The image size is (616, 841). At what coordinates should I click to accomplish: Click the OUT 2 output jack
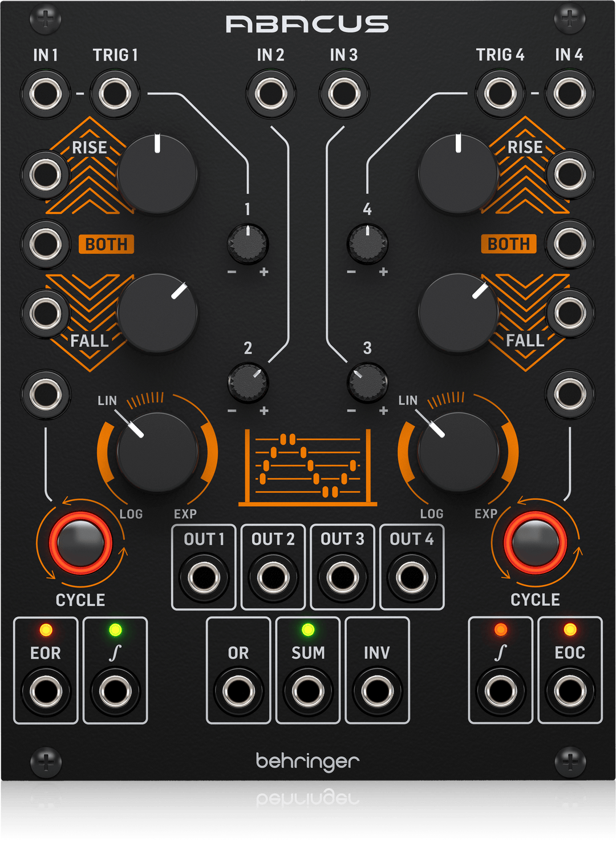[x=273, y=577]
